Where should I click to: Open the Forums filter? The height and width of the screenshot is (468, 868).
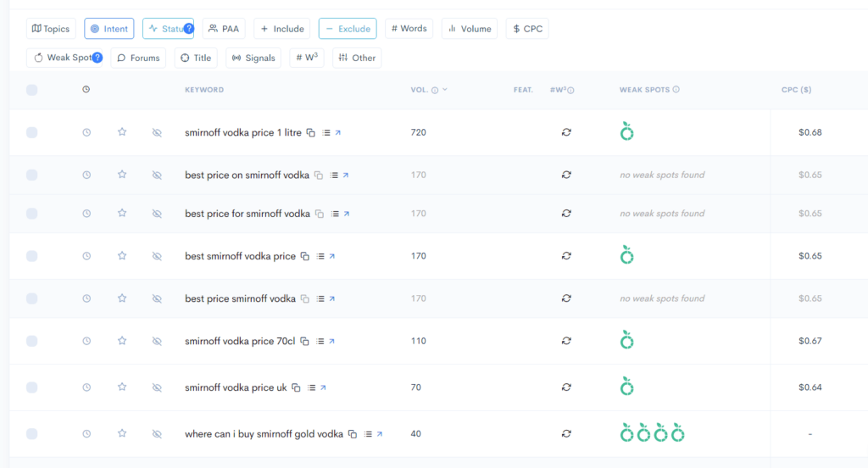click(x=138, y=58)
